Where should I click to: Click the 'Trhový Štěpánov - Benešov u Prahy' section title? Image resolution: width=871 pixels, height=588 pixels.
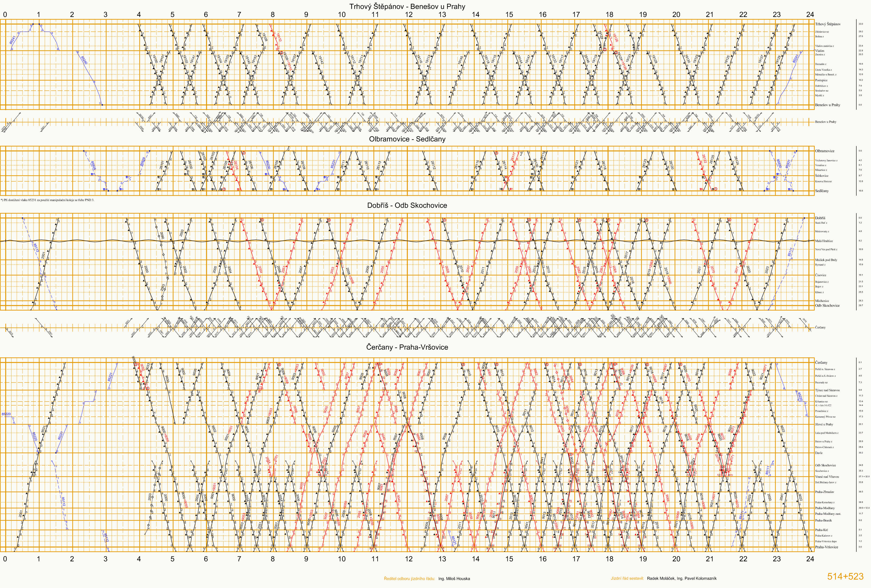[x=407, y=6]
